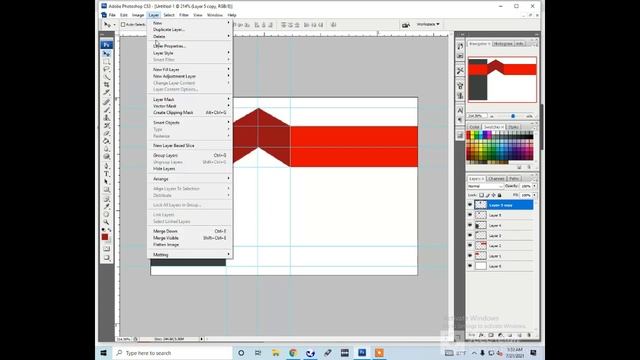Select the Eyedropper tool
This screenshot has height=360, width=640.
point(107,207)
